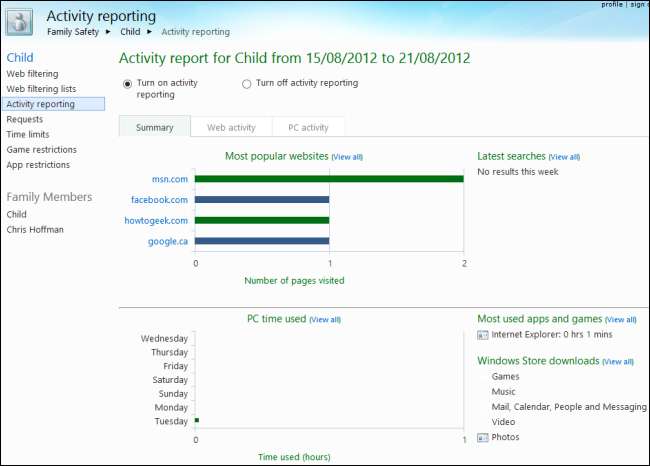Go to Time limits settings

[27, 135]
